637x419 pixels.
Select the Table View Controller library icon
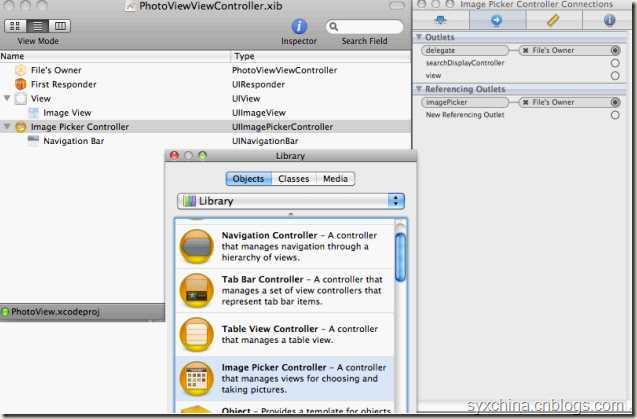pyautogui.click(x=197, y=334)
